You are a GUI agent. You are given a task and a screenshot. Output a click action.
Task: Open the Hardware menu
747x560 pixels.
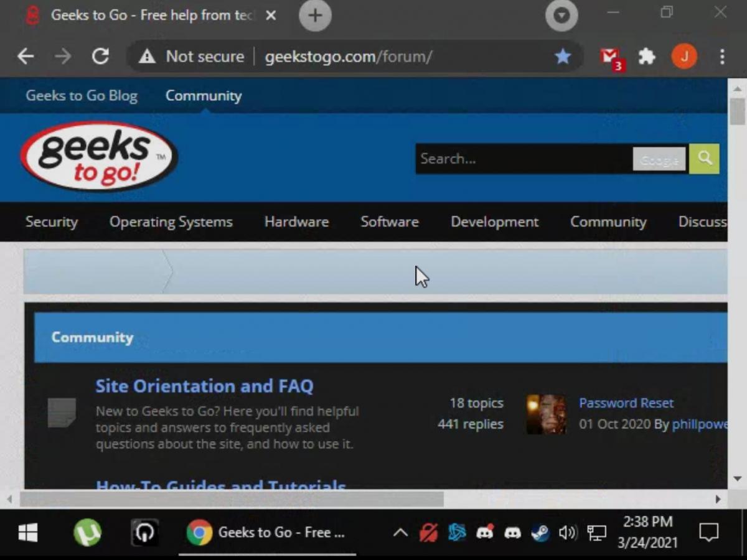tap(296, 222)
